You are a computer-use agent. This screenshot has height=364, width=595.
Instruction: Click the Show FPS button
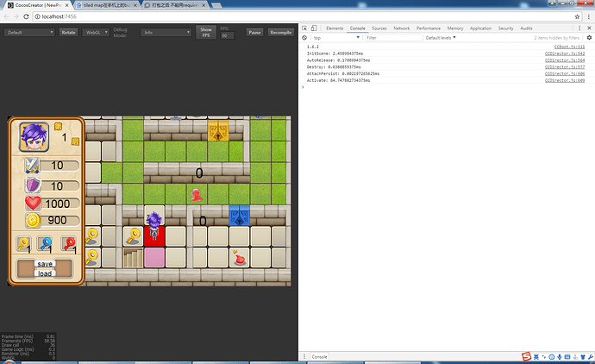tap(206, 32)
